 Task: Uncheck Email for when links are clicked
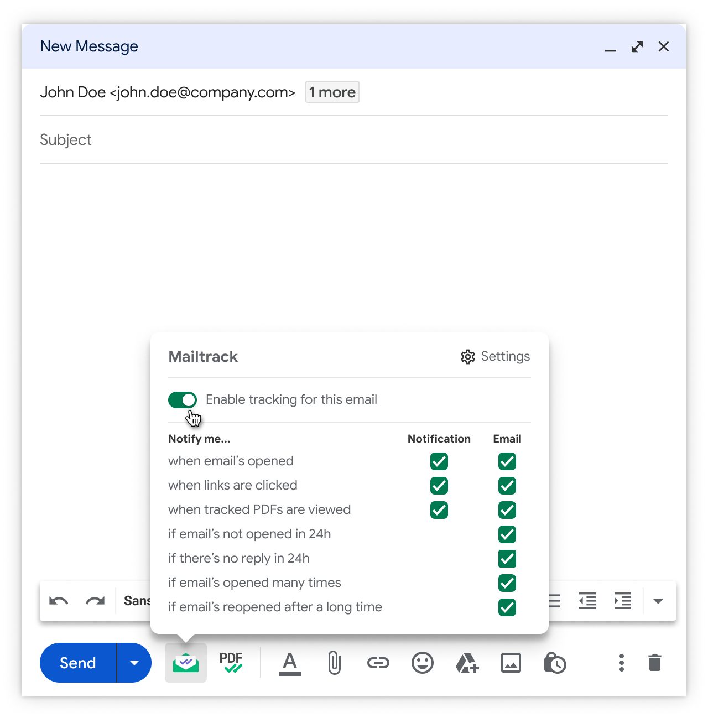point(507,486)
